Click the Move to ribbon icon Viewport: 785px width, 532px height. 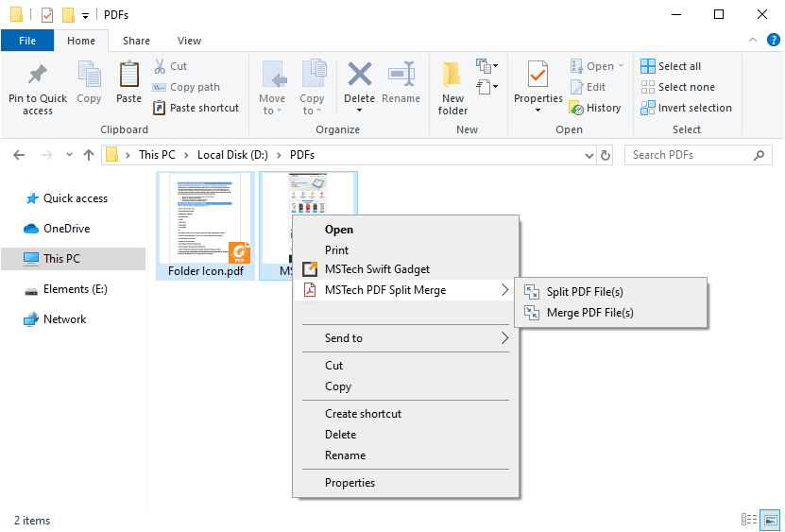(x=273, y=76)
